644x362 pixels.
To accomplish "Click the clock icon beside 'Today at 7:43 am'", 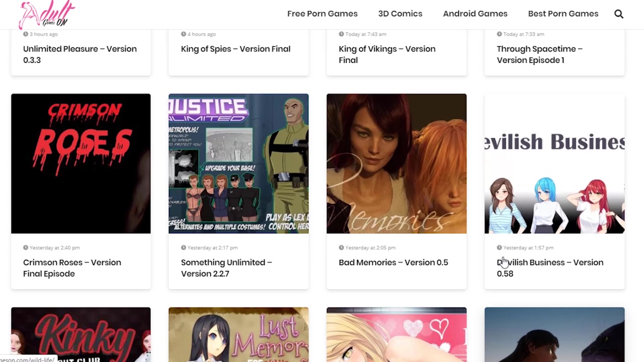I will click(x=342, y=34).
